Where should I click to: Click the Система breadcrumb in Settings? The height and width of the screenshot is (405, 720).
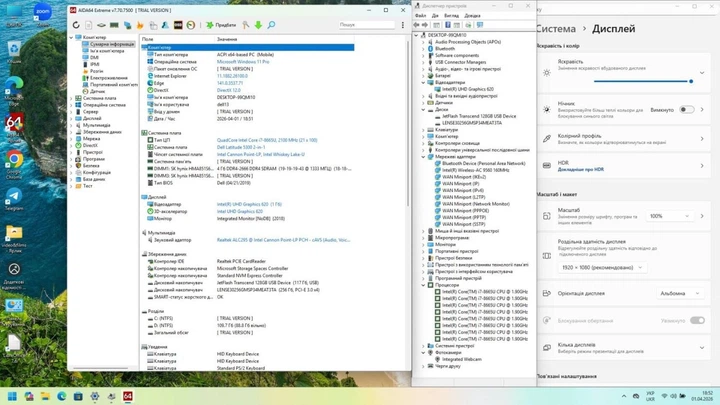(556, 28)
